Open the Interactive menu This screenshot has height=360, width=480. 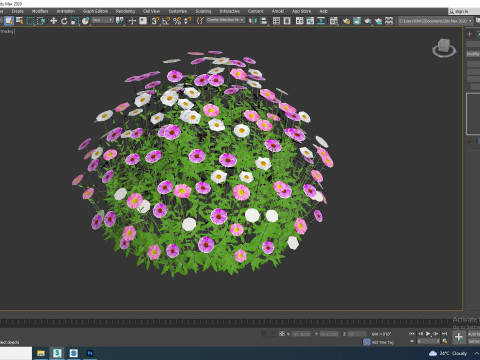click(x=230, y=11)
